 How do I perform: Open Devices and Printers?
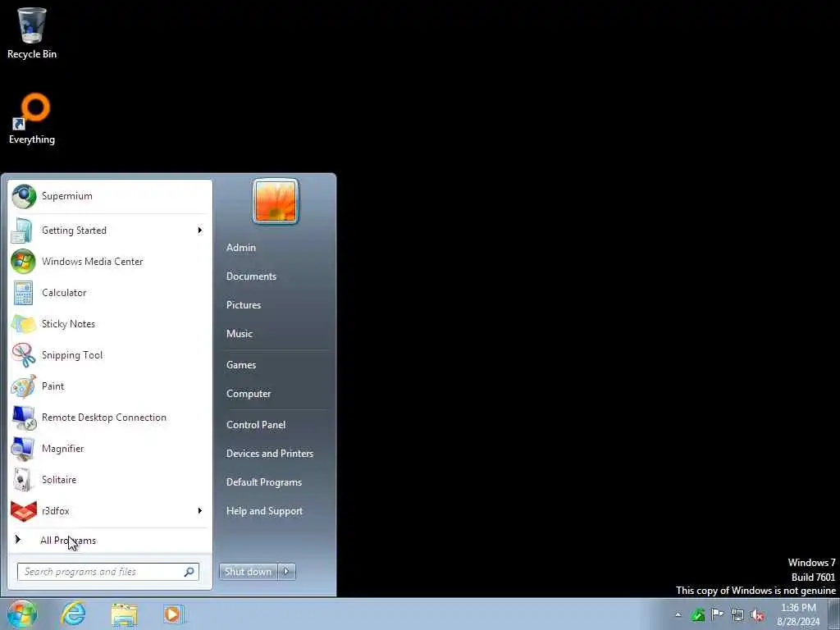pyautogui.click(x=270, y=453)
